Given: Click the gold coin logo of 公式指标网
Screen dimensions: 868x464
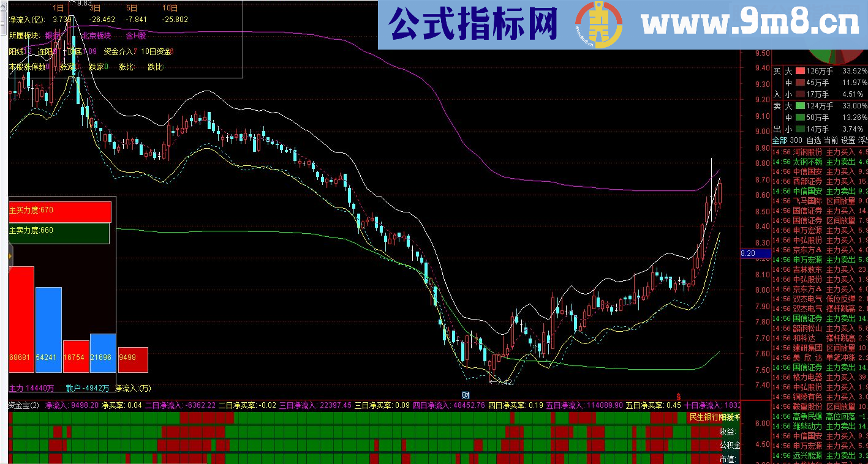Looking at the screenshot, I should (598, 24).
